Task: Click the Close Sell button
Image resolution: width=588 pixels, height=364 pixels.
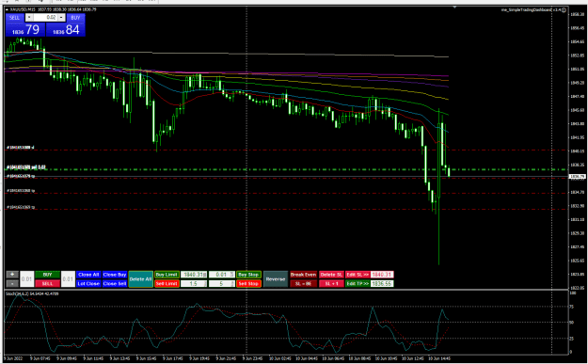Action: point(115,283)
